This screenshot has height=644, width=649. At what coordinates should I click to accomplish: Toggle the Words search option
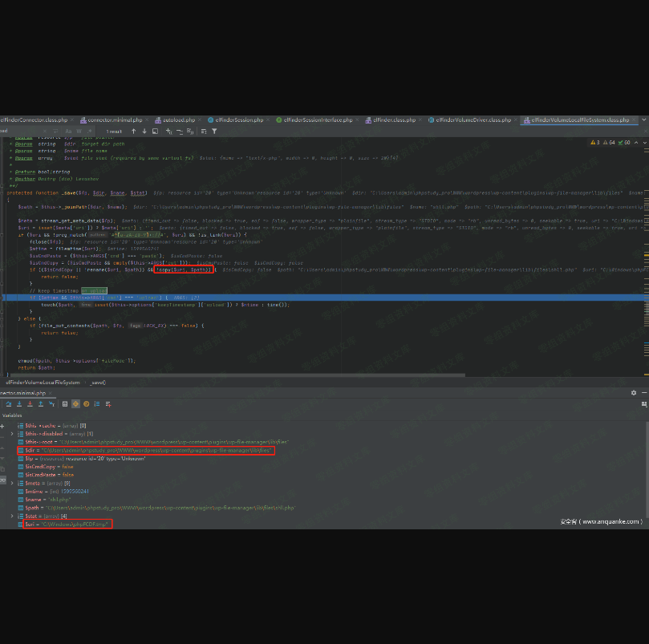[79, 131]
